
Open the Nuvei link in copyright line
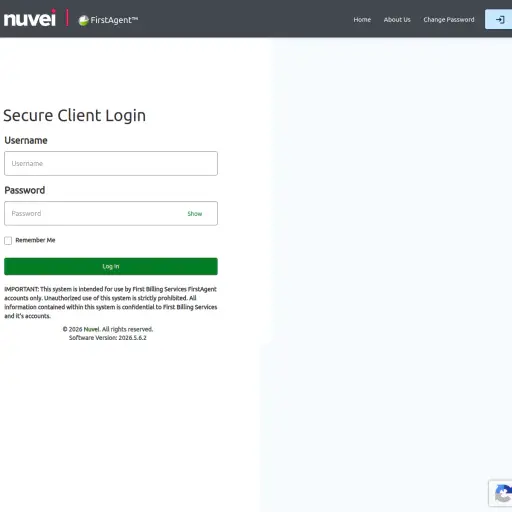point(91,329)
